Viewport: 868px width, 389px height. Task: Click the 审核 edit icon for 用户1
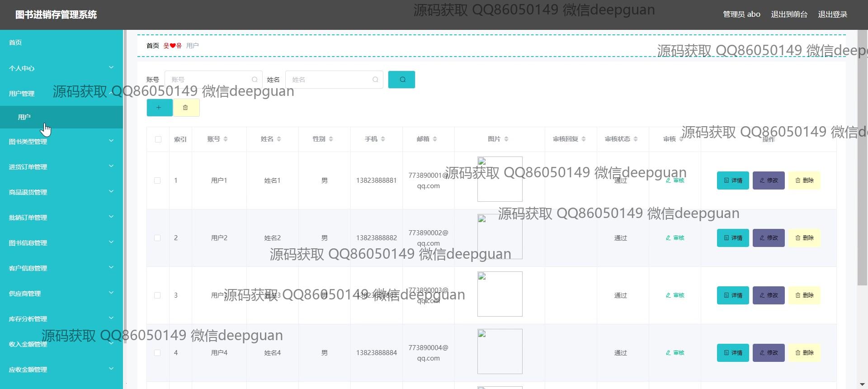(x=675, y=180)
